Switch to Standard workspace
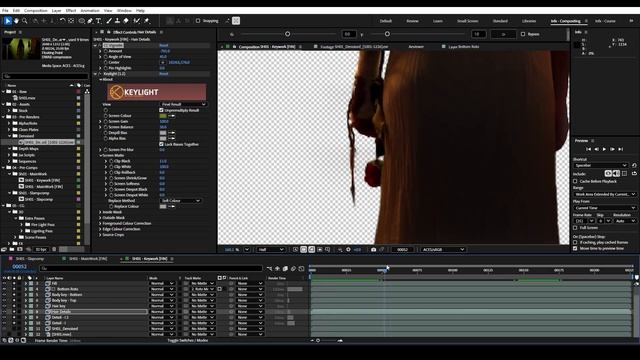The image size is (640, 360). click(500, 21)
